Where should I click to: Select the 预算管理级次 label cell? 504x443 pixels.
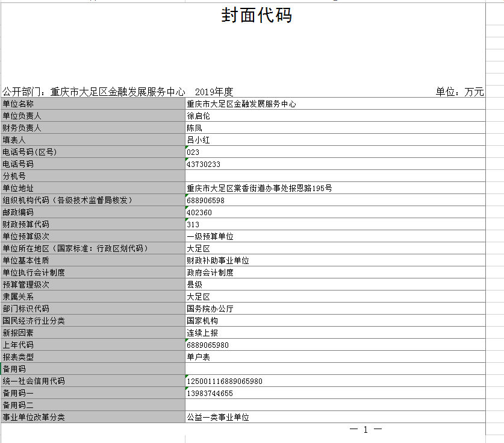pos(93,284)
